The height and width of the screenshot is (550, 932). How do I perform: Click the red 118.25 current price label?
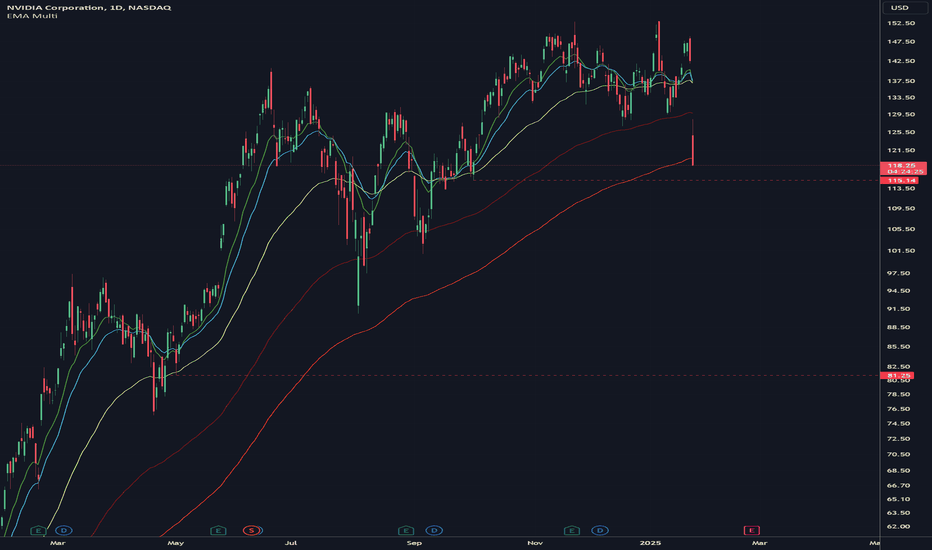click(x=902, y=165)
